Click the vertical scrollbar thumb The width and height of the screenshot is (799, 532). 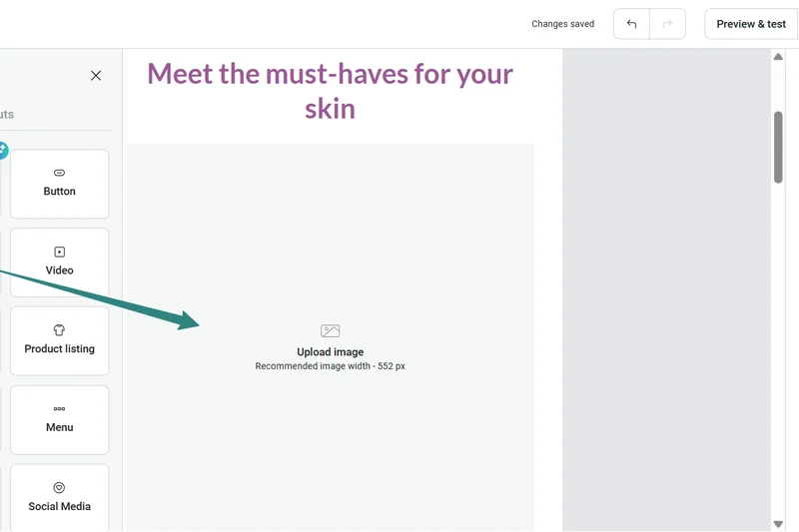coord(778,146)
